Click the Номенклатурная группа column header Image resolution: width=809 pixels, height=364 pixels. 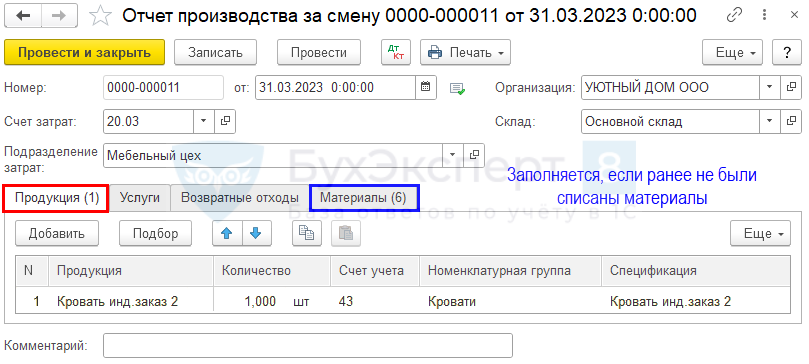tap(511, 271)
